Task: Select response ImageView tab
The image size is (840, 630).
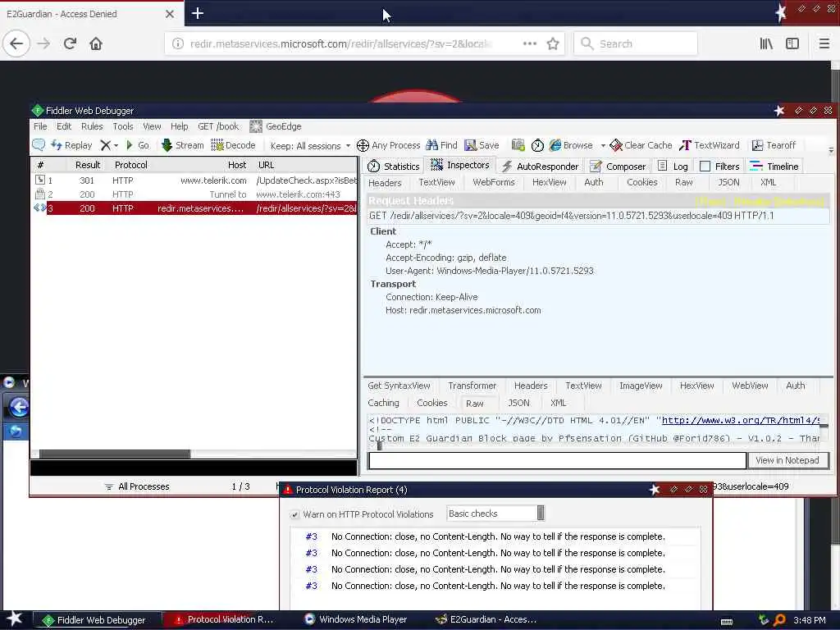Action: 641,386
